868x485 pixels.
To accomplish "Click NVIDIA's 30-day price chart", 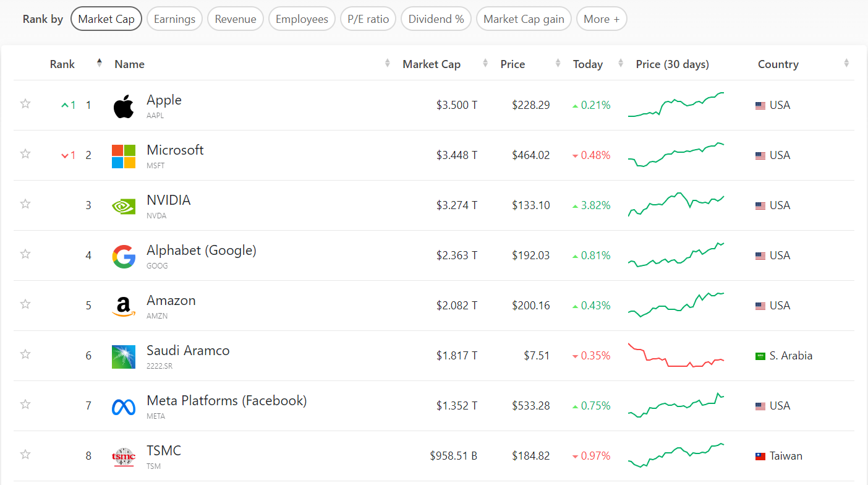I will [x=676, y=205].
